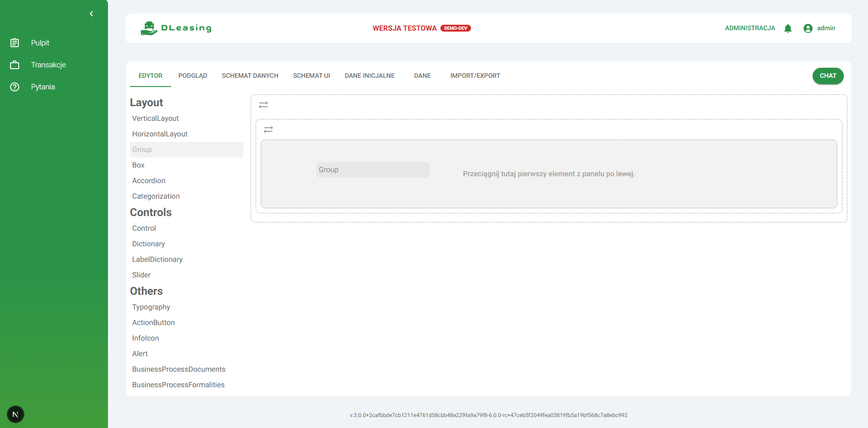
Task: Select the ActionButton element
Action: [153, 322]
